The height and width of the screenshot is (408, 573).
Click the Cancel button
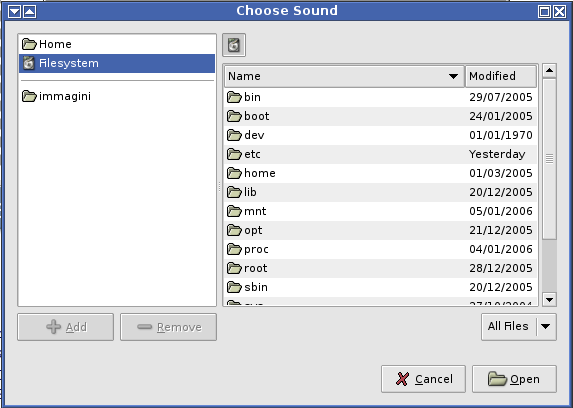[x=423, y=379]
